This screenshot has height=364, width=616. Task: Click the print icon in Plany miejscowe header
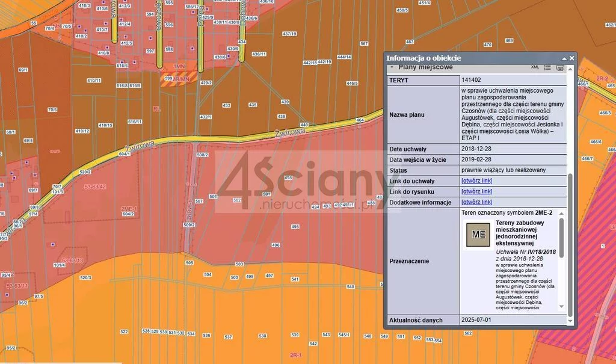tap(560, 67)
